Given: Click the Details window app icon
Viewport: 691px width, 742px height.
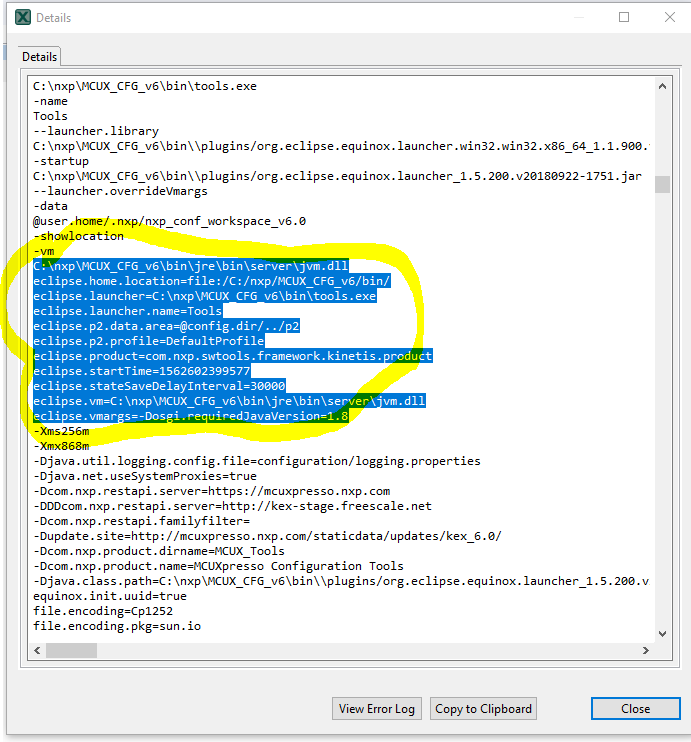Looking at the screenshot, I should pos(23,18).
